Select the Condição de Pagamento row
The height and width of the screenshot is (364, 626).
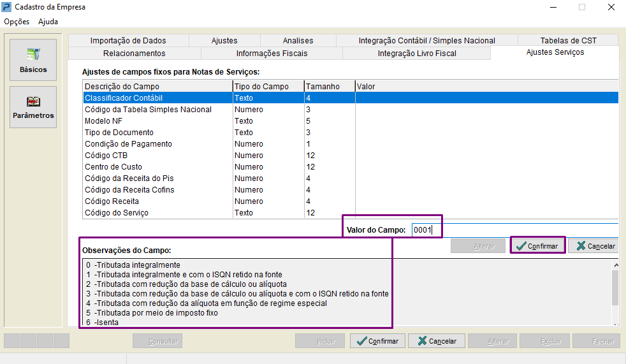pos(351,144)
